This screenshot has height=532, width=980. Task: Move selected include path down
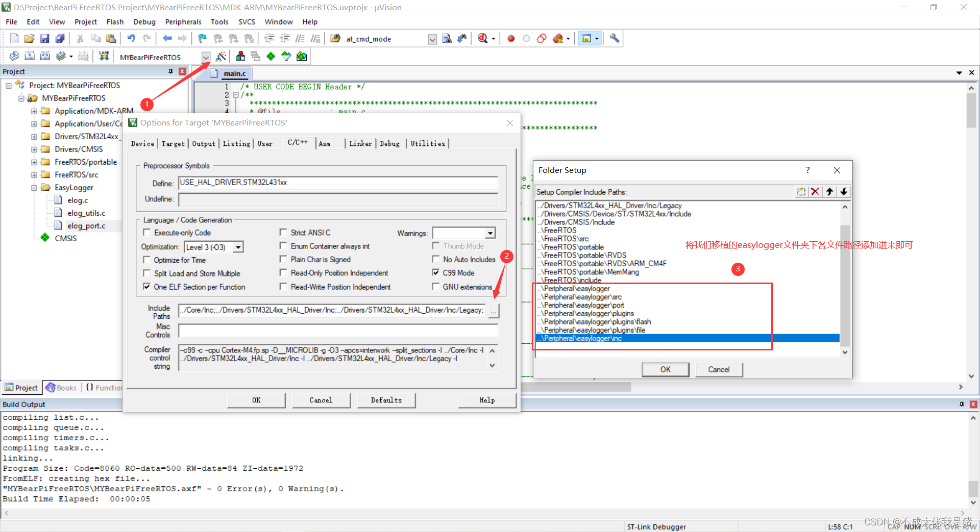click(x=844, y=192)
